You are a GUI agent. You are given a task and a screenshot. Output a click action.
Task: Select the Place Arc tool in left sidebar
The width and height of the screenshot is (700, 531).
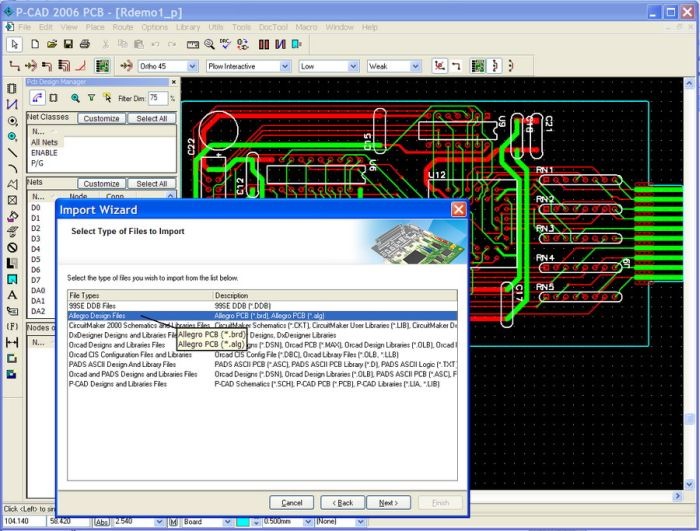pyautogui.click(x=12, y=168)
